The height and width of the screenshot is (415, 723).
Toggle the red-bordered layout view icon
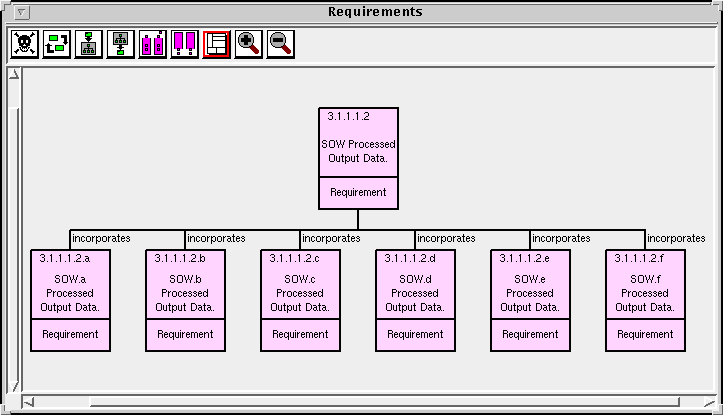[217, 44]
